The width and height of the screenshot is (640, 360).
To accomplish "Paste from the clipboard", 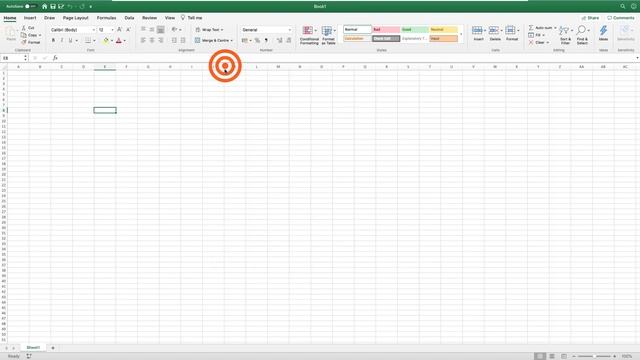I will point(11,34).
